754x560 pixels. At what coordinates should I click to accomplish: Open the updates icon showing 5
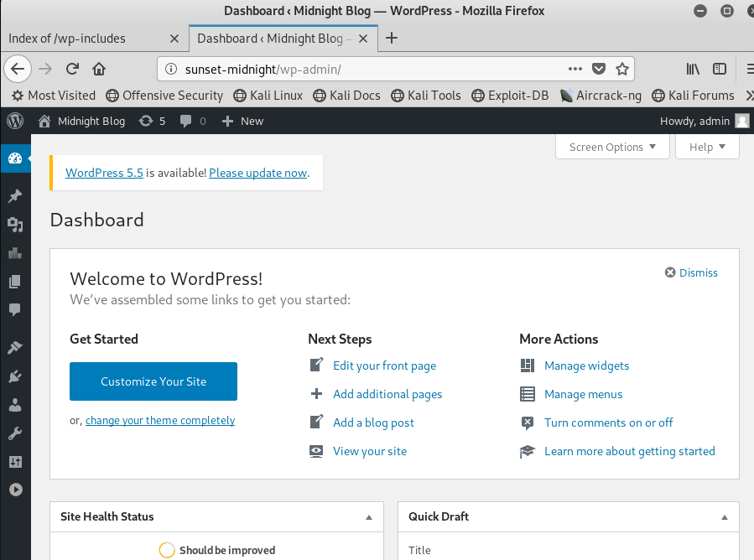152,121
